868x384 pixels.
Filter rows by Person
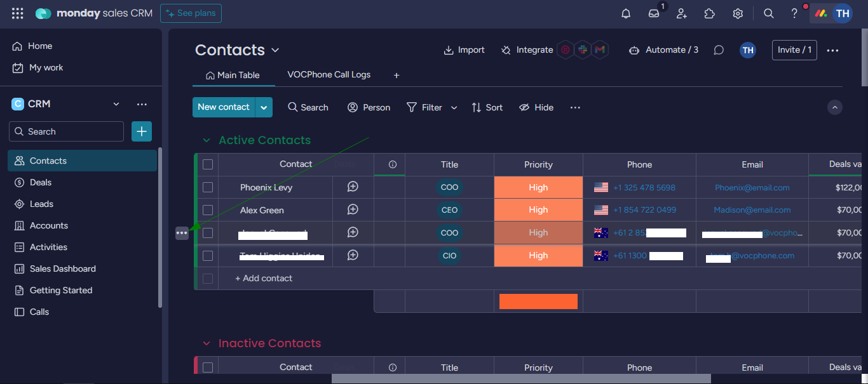369,107
